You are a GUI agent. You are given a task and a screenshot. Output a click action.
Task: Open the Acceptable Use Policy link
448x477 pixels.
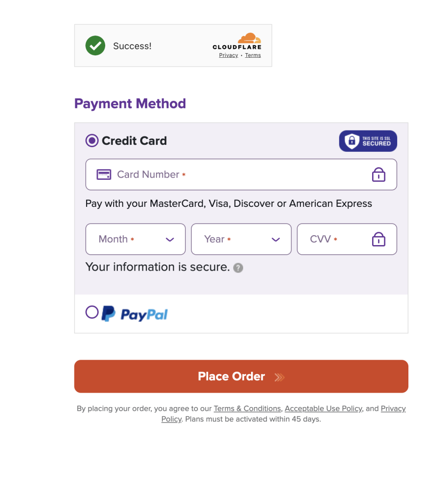(x=323, y=408)
